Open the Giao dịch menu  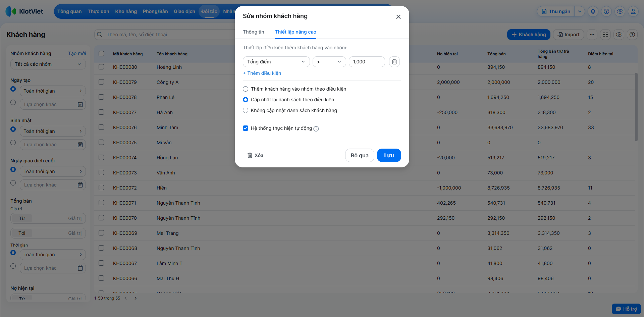click(x=184, y=11)
